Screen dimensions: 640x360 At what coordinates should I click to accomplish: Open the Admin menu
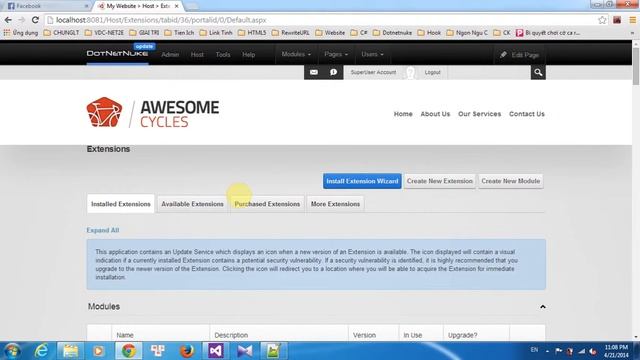170,54
